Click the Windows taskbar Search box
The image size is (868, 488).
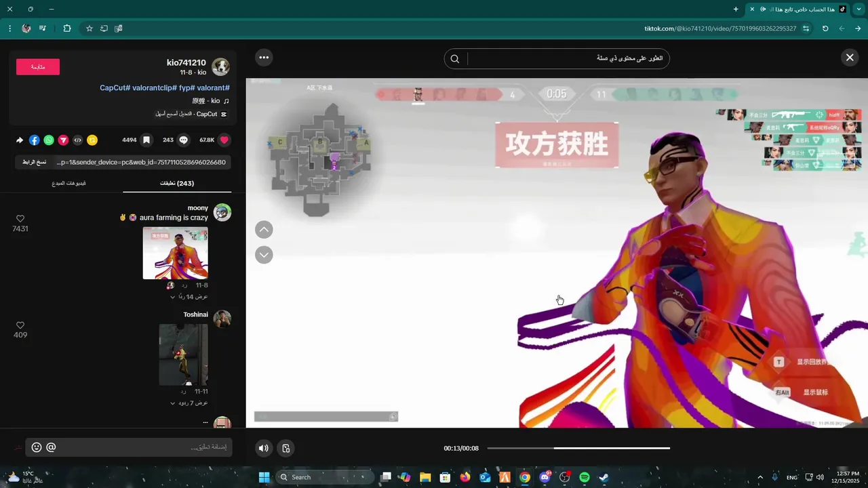click(x=325, y=477)
